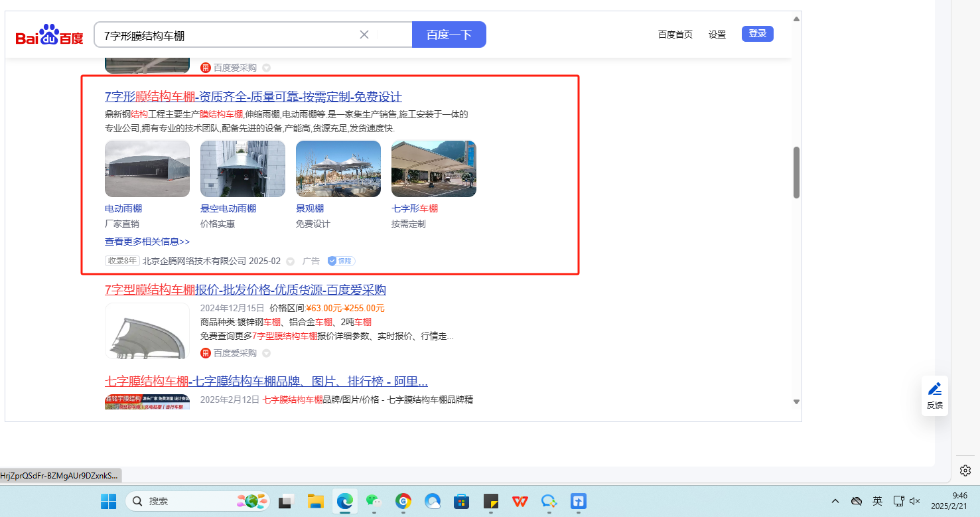
Task: Click the 七字形车棚 thumbnail image
Action: (x=433, y=169)
